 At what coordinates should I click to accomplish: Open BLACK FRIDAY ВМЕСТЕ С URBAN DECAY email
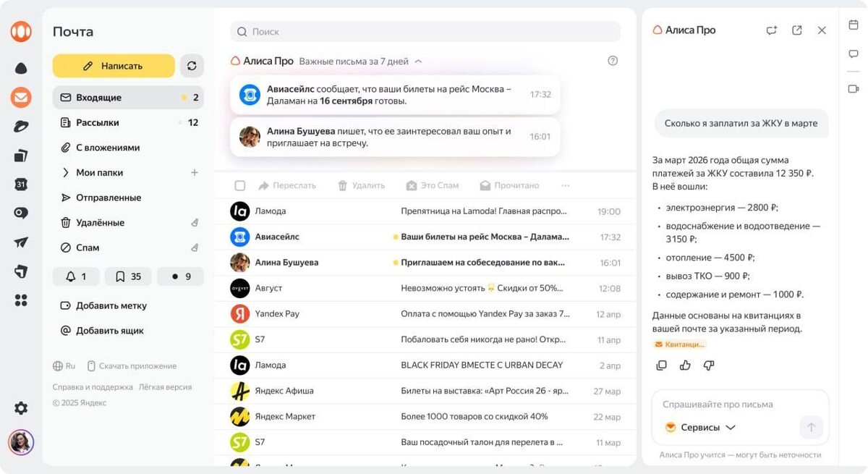click(425, 365)
